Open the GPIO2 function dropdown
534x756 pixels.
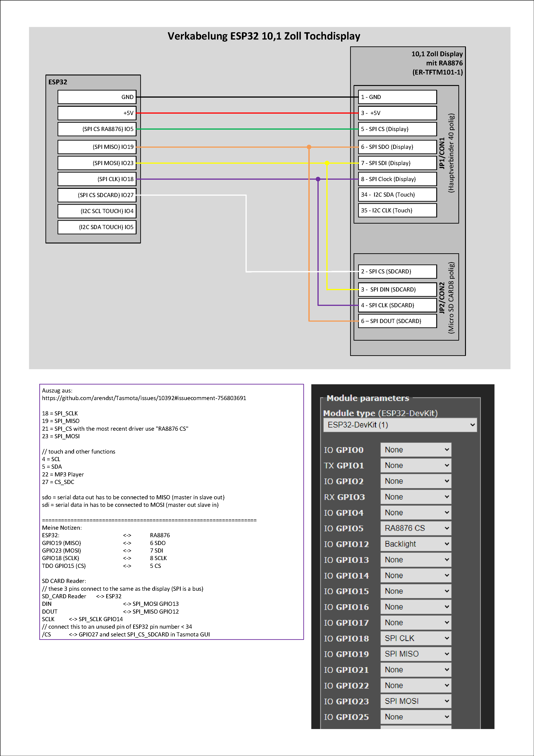(416, 481)
